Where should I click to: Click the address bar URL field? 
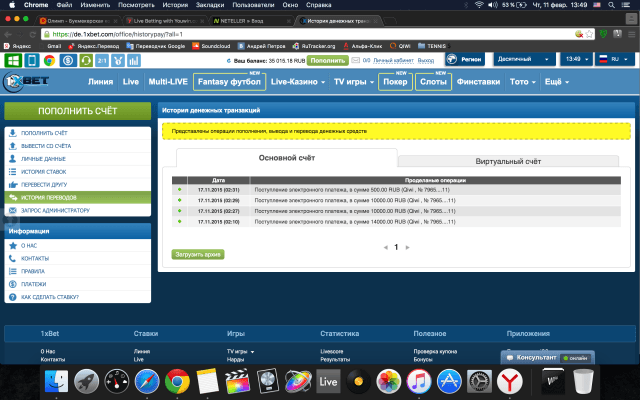point(310,34)
